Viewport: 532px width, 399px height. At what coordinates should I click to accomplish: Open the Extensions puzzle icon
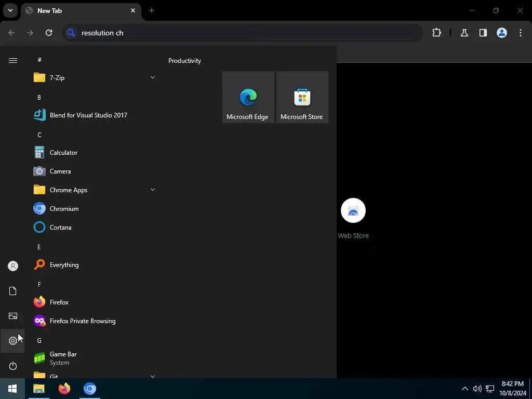point(436,33)
